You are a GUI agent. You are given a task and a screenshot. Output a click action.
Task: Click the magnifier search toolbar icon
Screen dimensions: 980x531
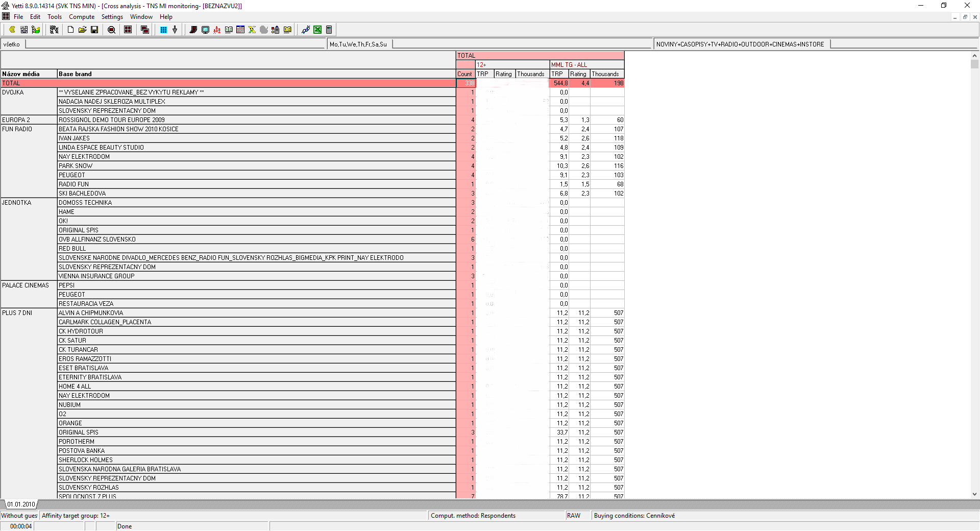112,30
